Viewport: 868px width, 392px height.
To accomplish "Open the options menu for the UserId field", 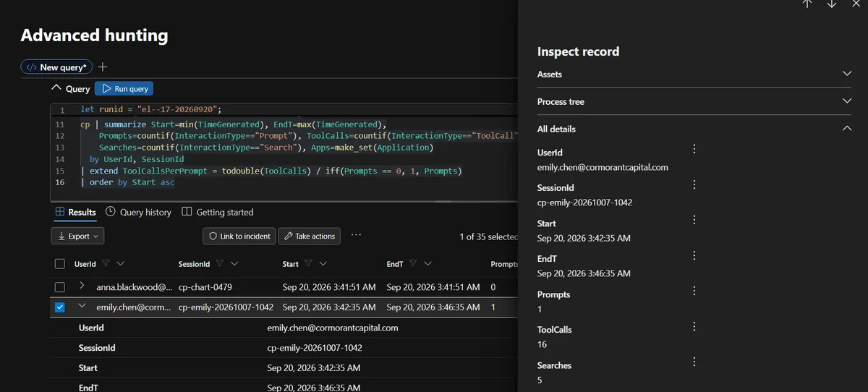I will coord(694,149).
